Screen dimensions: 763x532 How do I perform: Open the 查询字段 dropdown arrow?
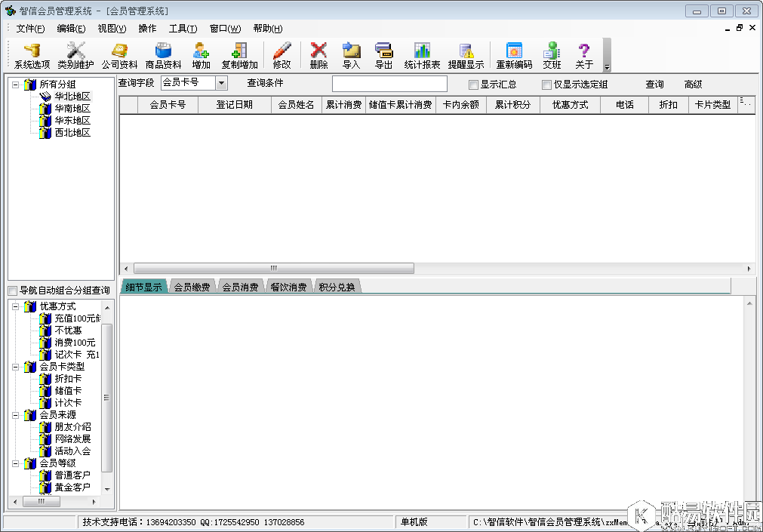click(221, 83)
